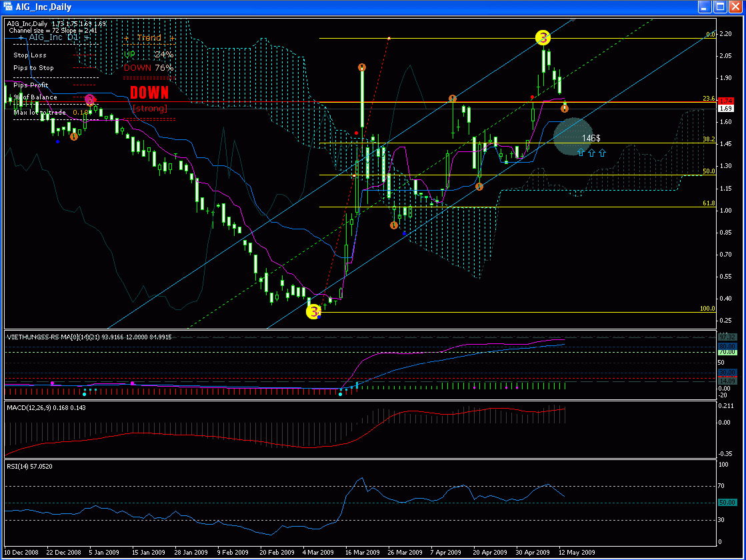The height and width of the screenshot is (560, 746).
Task: Click the green 70.00 indicator level tag
Action: coord(727,352)
